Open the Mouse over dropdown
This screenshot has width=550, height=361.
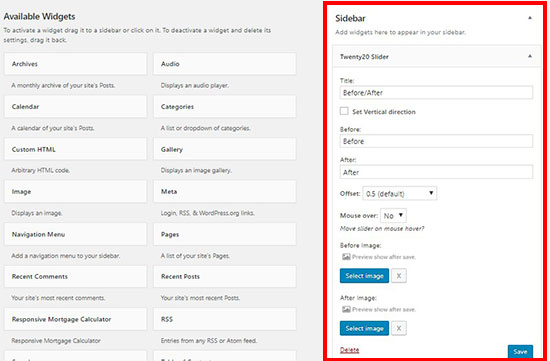point(393,215)
